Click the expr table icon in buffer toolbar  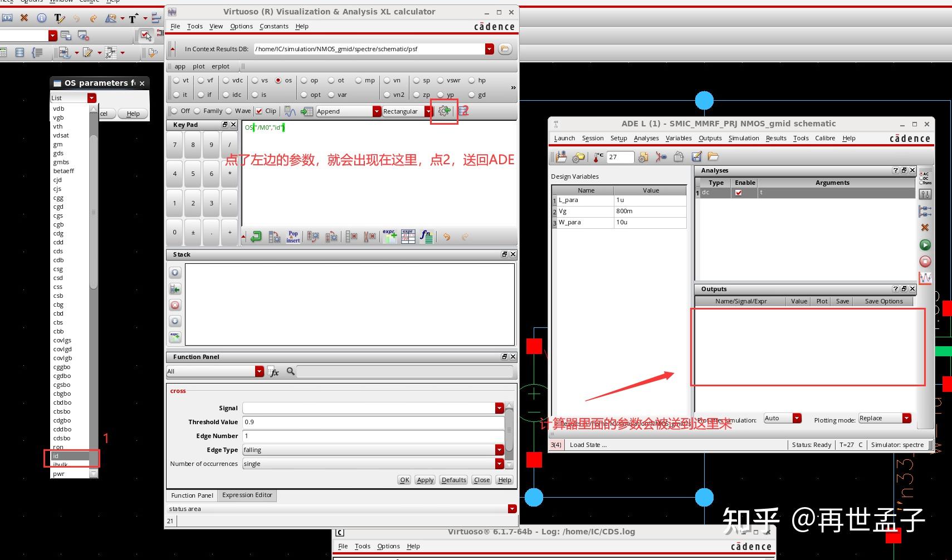coord(408,237)
